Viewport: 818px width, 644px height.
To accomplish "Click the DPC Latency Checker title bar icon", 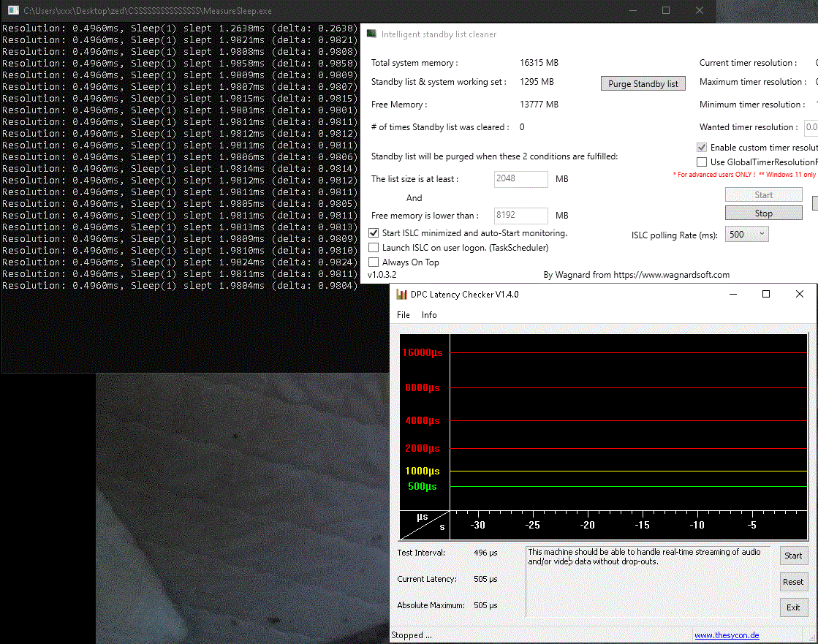I will (401, 295).
